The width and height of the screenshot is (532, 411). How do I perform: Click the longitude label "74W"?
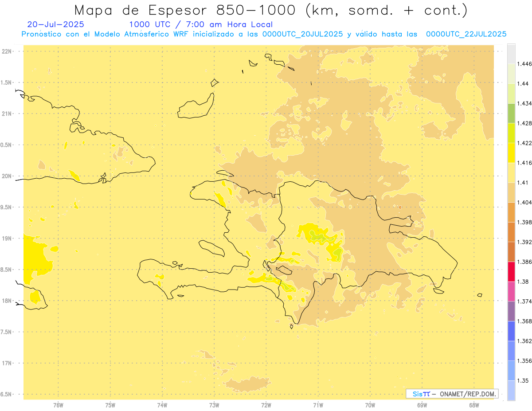[162, 405]
